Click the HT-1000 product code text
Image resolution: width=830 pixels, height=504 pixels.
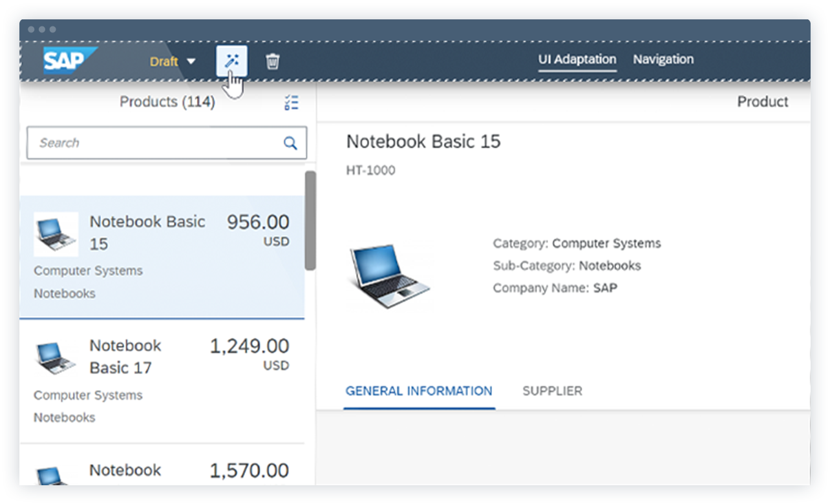370,170
